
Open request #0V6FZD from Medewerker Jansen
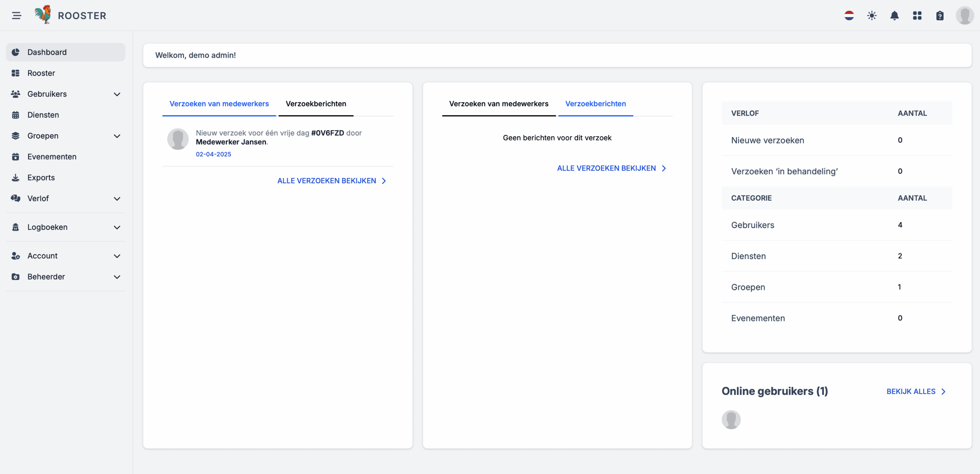tap(327, 133)
